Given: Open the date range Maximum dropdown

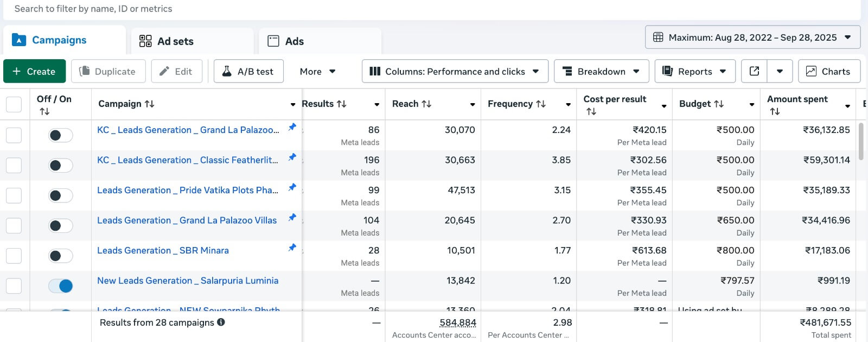Looking at the screenshot, I should click(752, 37).
